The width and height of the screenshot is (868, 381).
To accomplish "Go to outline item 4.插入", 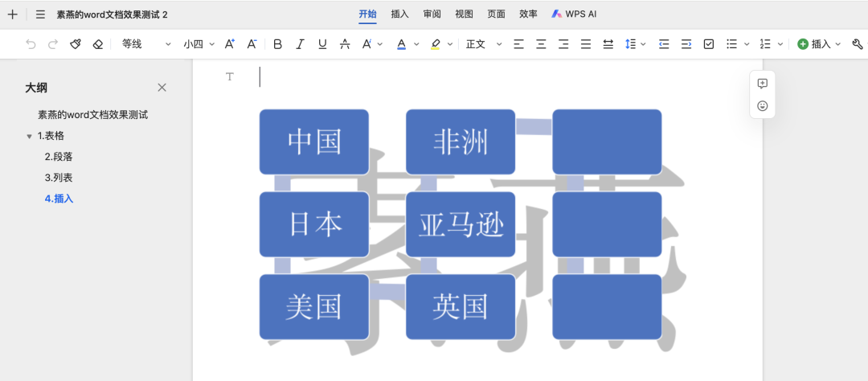I will tap(59, 199).
